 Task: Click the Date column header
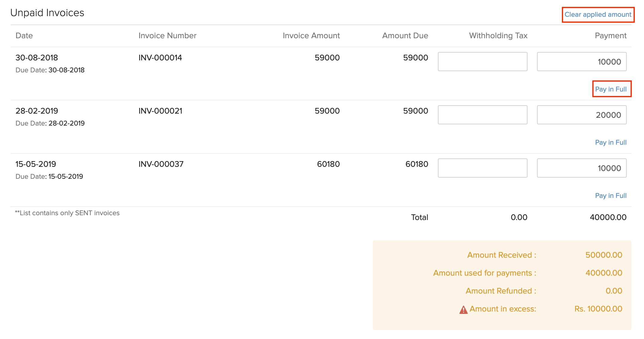(24, 36)
